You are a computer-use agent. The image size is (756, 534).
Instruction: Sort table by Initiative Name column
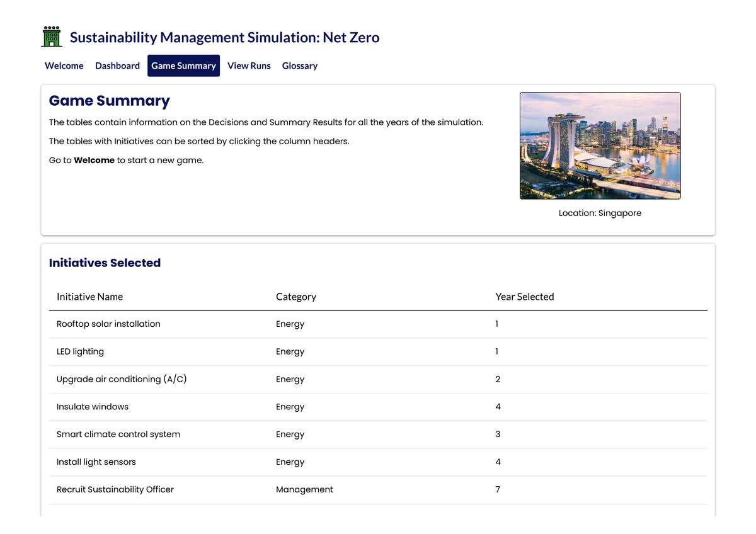(89, 297)
